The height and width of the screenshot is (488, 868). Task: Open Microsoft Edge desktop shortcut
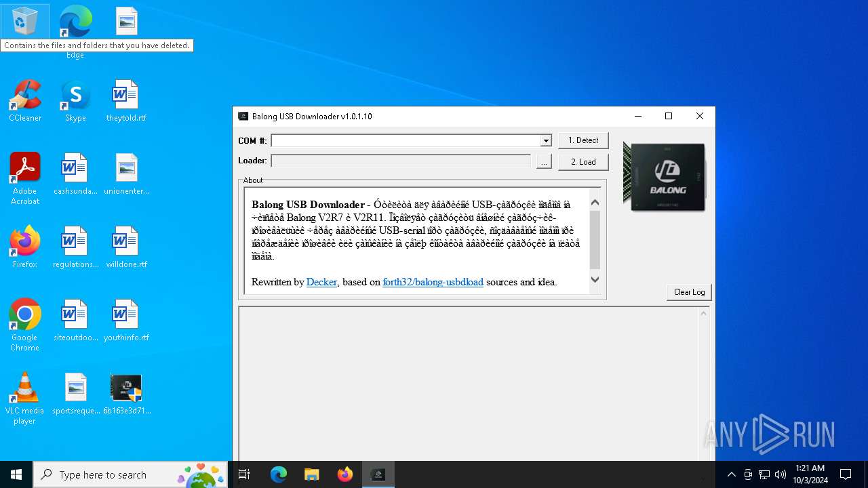(x=75, y=22)
